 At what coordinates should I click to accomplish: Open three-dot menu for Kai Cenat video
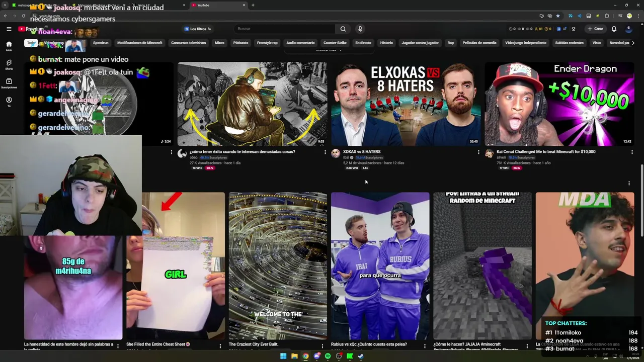pos(632,152)
